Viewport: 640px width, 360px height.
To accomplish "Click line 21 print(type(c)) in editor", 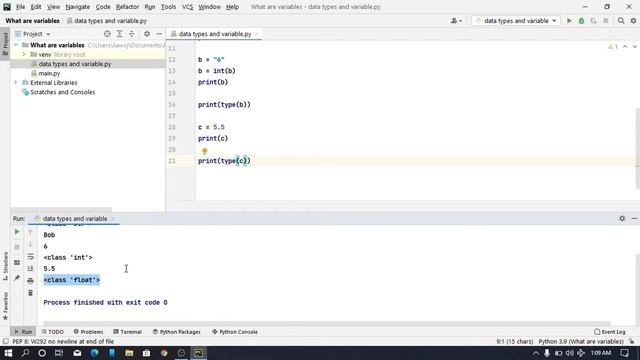I will pos(224,161).
